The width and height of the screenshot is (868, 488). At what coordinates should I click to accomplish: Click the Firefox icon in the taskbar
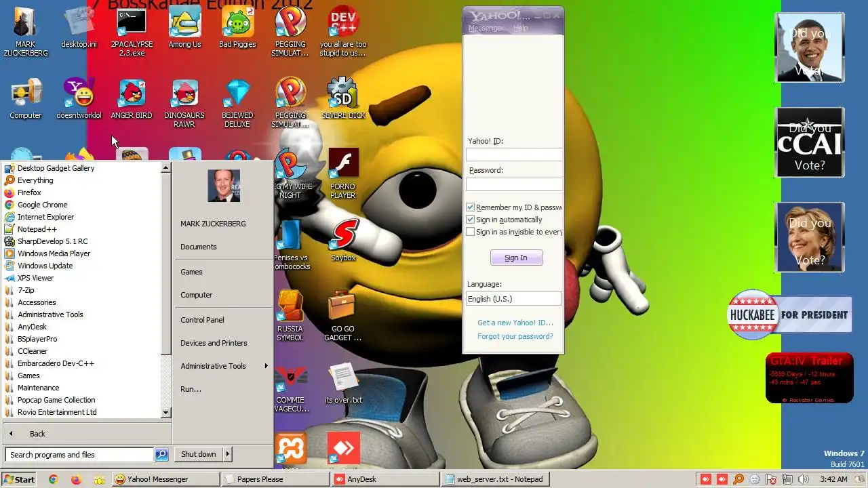pyautogui.click(x=76, y=479)
